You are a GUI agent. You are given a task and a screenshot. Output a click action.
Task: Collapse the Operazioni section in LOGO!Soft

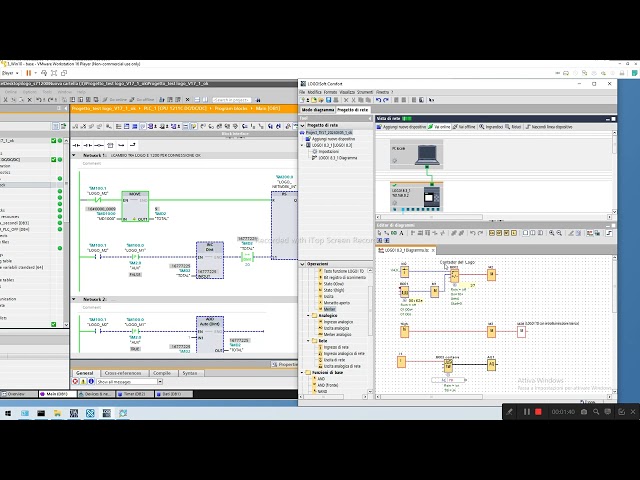[302, 264]
